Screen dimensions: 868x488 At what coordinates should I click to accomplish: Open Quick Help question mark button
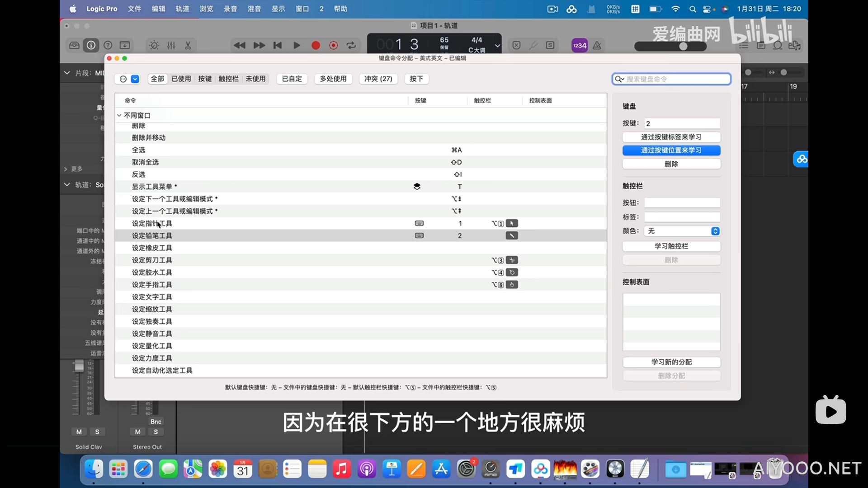coord(108,45)
